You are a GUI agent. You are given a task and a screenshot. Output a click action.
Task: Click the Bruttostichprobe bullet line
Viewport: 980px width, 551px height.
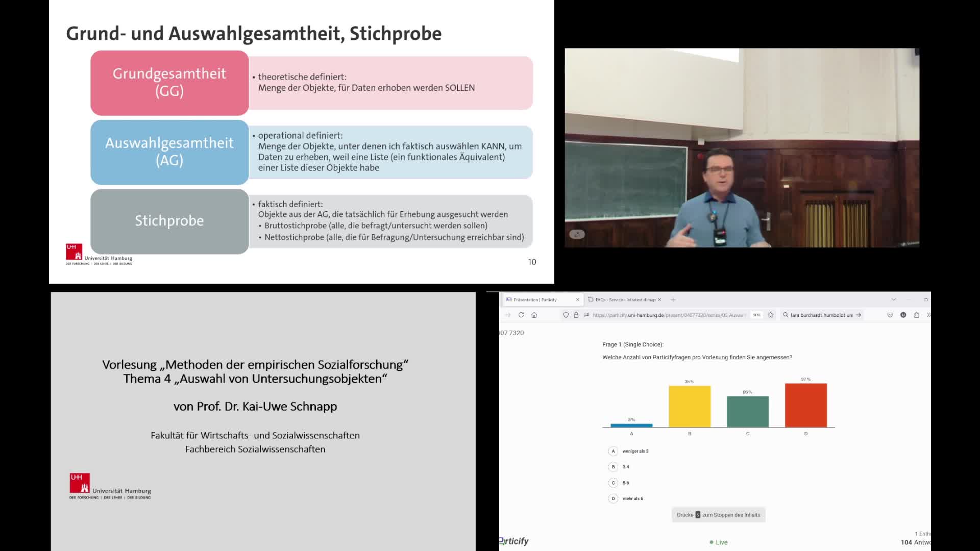click(376, 226)
